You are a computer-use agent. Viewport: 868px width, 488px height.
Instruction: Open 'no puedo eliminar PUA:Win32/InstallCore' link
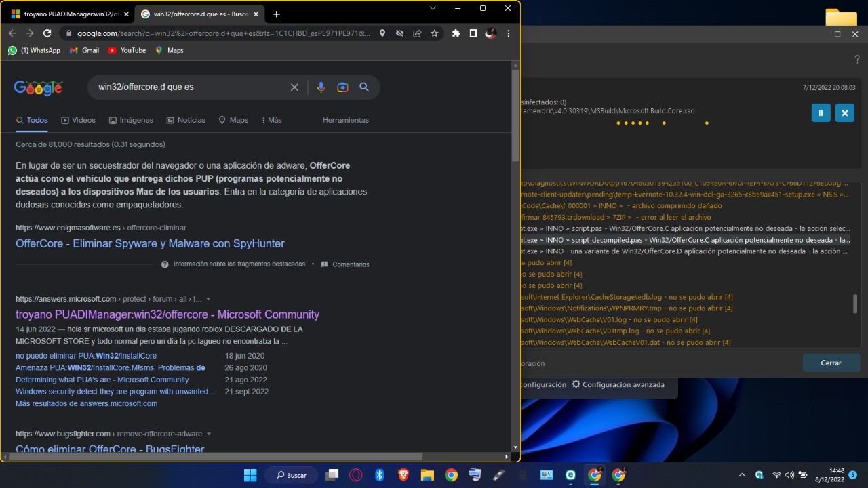pyautogui.click(x=86, y=356)
